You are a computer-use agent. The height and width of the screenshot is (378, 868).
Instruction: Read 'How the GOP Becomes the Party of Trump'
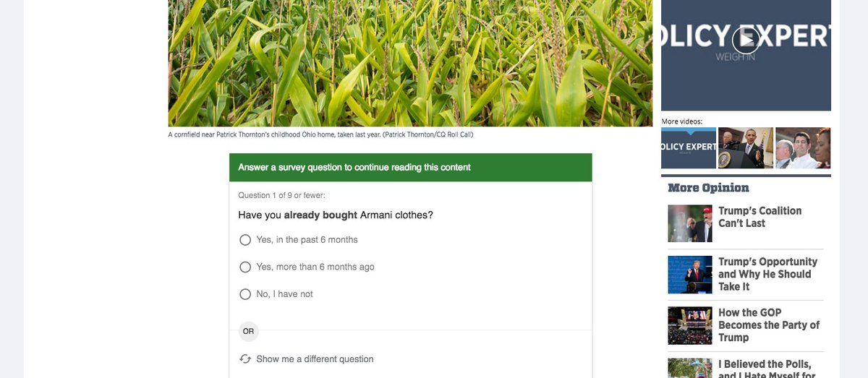768,325
